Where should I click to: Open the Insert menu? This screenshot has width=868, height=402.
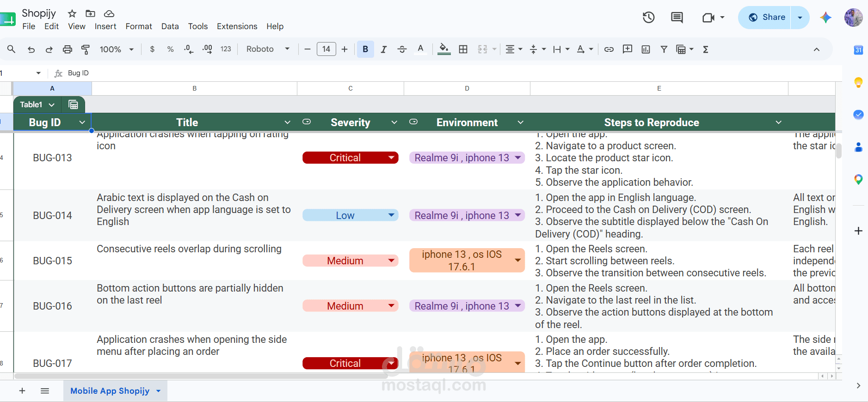(105, 26)
